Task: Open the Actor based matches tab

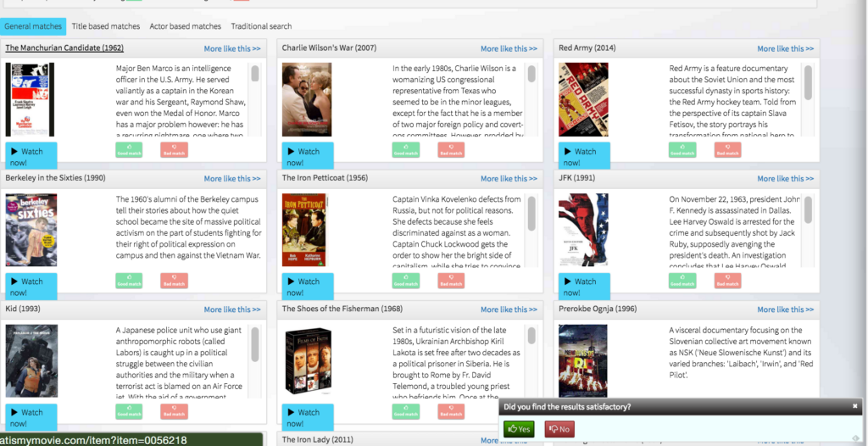Action: pyautogui.click(x=185, y=26)
